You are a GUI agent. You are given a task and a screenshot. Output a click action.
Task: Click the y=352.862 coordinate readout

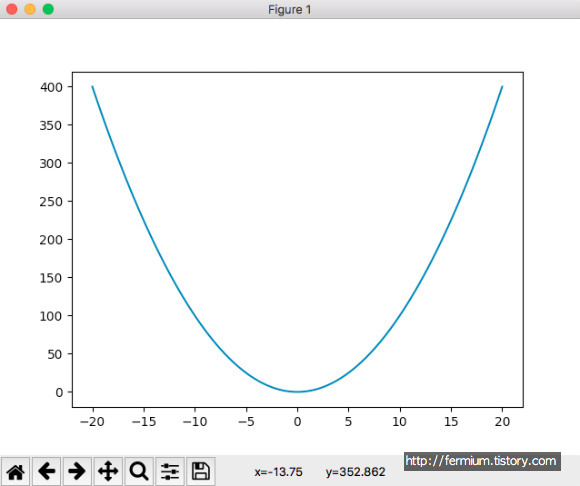tap(355, 472)
